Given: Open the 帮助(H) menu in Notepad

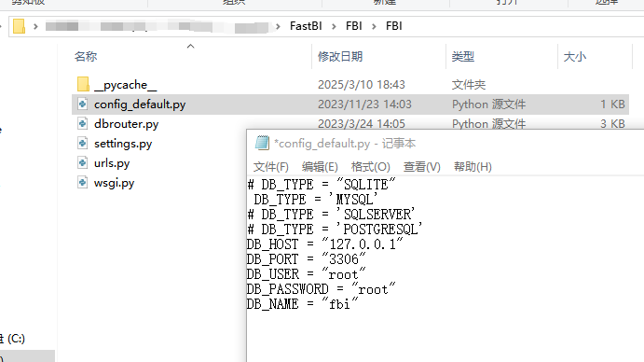Looking at the screenshot, I should tap(473, 167).
